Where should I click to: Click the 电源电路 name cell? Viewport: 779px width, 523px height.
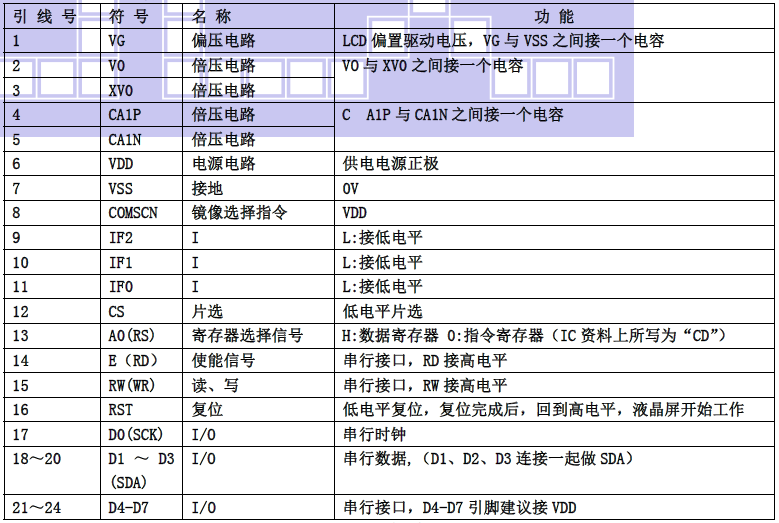point(223,164)
